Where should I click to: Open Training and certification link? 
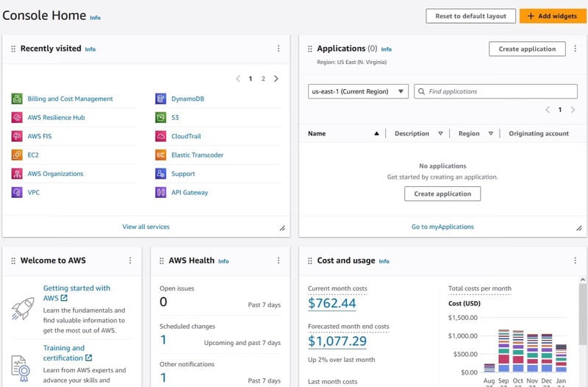pos(68,353)
